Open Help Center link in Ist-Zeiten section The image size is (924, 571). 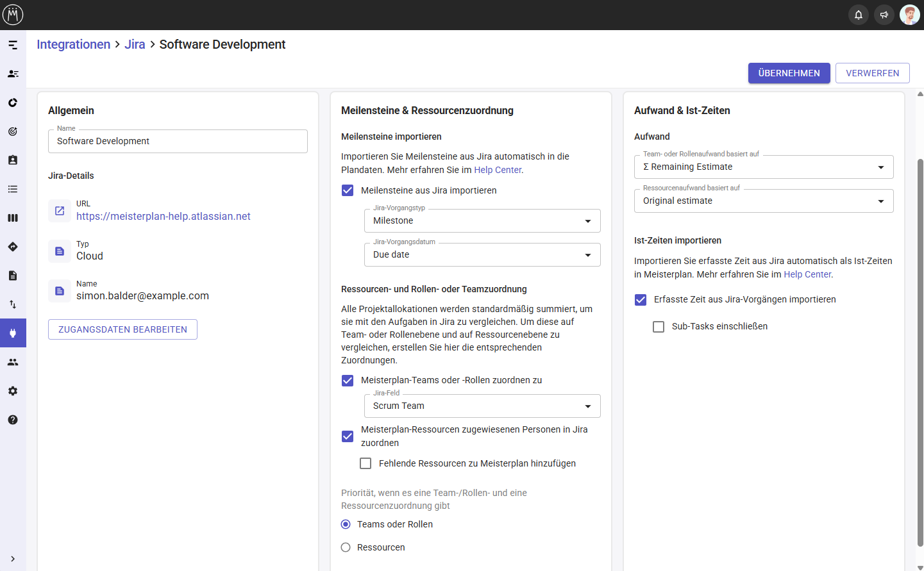pyautogui.click(x=807, y=274)
